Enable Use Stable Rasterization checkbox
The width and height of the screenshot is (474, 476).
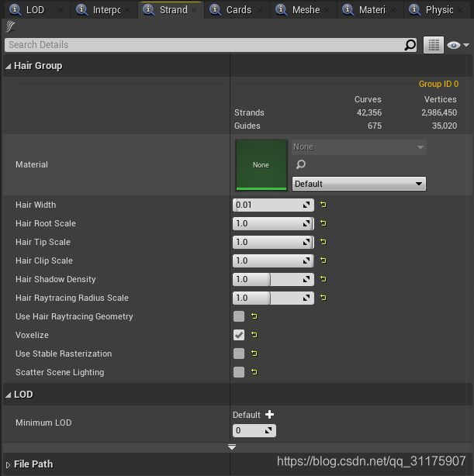click(x=239, y=354)
